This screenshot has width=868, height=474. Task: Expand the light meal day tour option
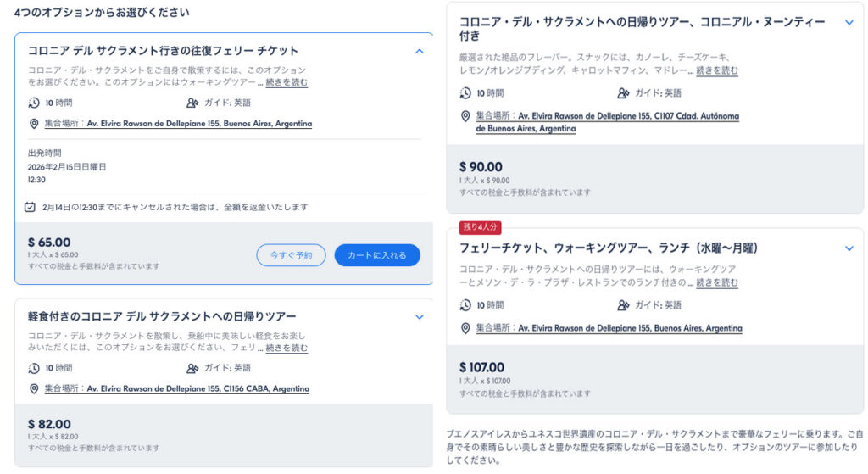(x=419, y=317)
